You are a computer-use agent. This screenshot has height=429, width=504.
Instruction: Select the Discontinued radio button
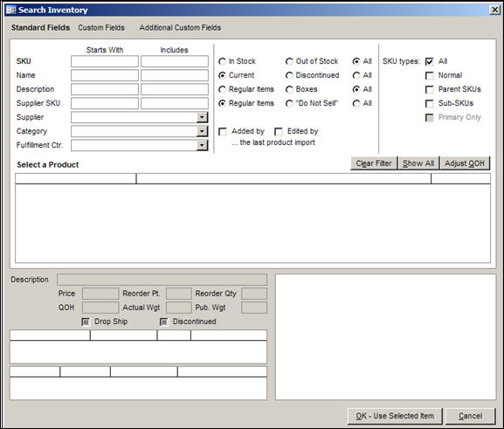coord(289,75)
